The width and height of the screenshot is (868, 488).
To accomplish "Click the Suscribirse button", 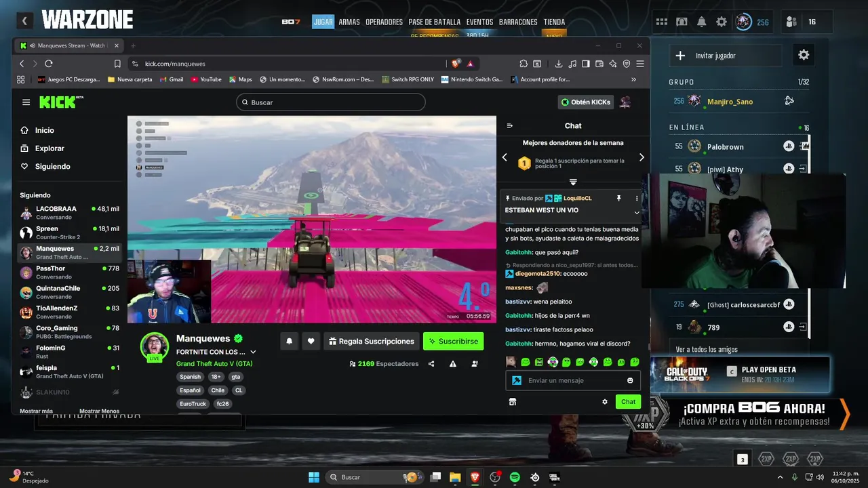I will point(453,342).
